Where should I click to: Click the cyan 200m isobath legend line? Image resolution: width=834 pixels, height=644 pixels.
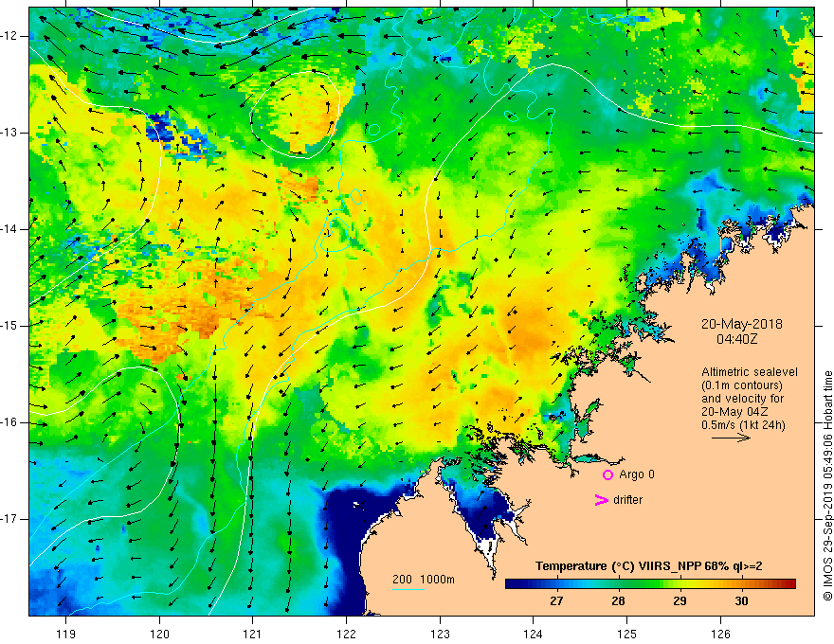click(408, 589)
